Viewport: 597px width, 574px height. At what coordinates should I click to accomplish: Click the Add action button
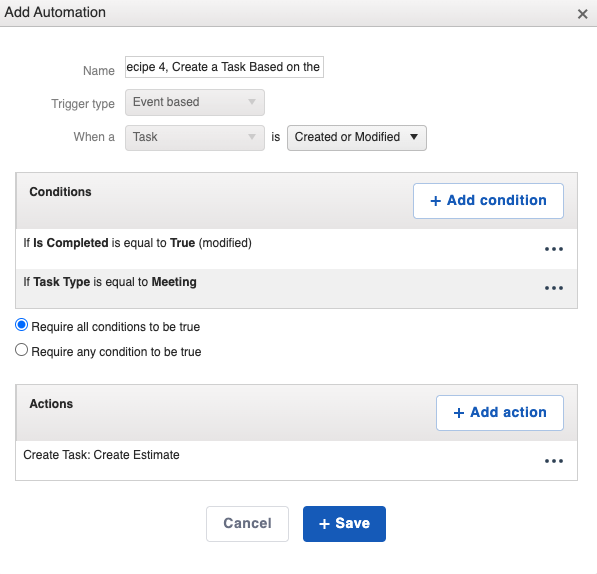[x=500, y=413]
